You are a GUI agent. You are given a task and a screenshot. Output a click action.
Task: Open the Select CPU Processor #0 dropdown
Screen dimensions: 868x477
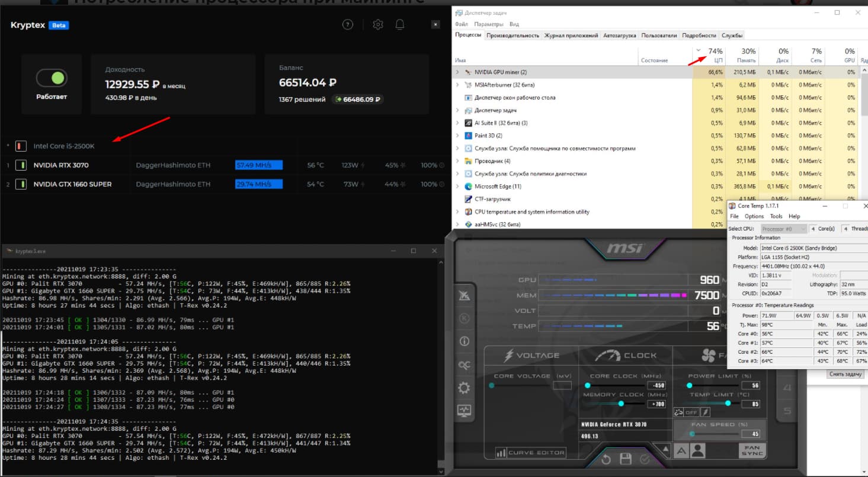783,229
